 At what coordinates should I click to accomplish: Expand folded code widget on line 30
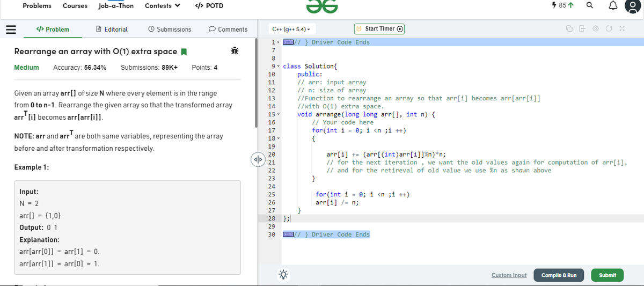(288, 234)
